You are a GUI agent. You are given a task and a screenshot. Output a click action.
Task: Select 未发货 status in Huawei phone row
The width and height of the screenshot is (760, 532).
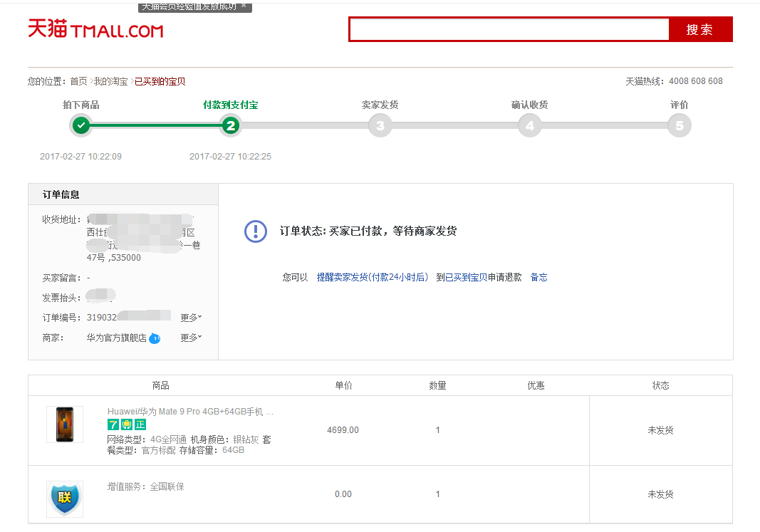[x=661, y=429]
